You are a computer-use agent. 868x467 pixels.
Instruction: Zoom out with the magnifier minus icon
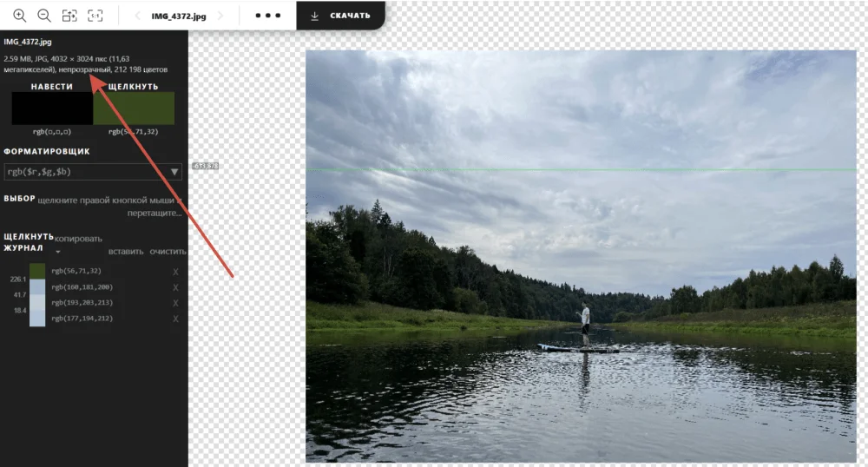pyautogui.click(x=44, y=16)
